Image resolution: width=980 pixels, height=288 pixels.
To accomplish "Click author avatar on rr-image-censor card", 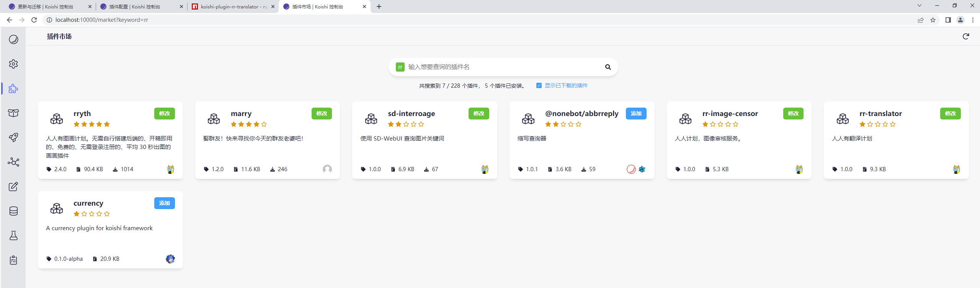I will [x=799, y=169].
